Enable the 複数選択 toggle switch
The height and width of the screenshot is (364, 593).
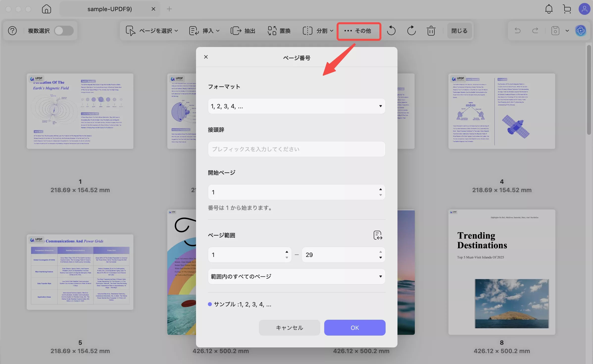pos(64,31)
